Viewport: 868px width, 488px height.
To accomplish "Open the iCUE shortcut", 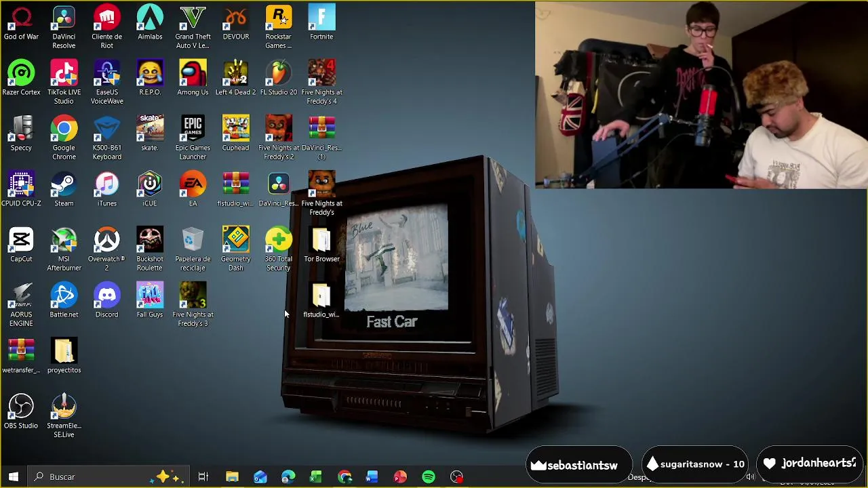I will [150, 190].
